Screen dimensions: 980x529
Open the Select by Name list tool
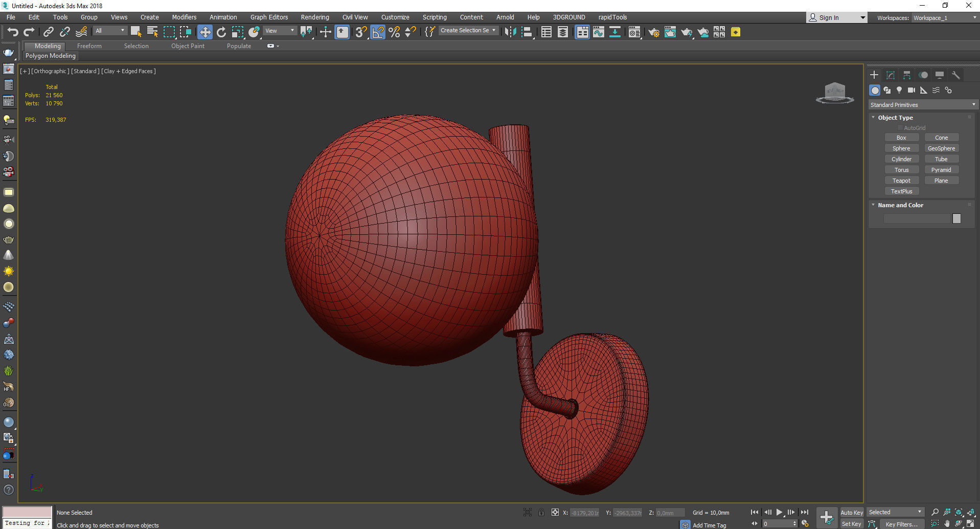pos(152,32)
